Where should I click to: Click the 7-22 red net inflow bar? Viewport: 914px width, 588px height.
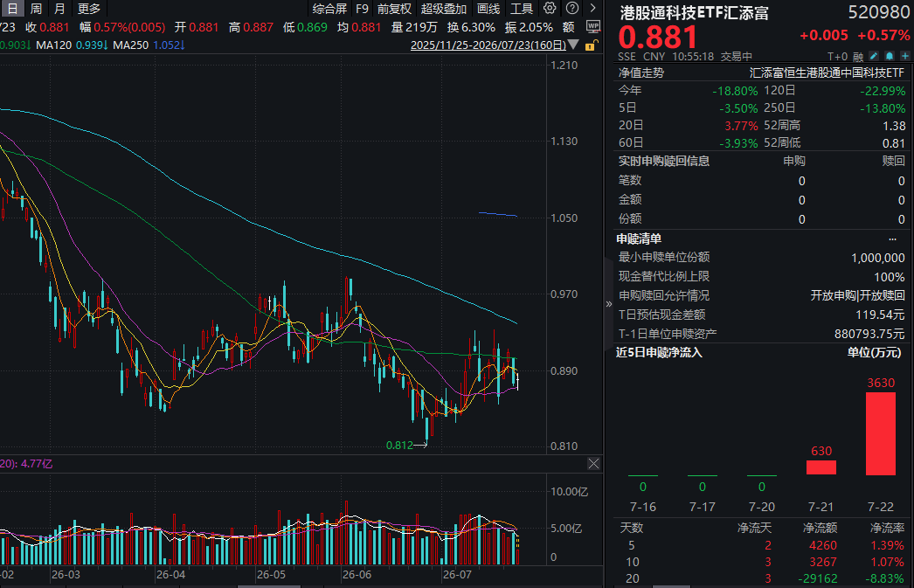pyautogui.click(x=880, y=433)
